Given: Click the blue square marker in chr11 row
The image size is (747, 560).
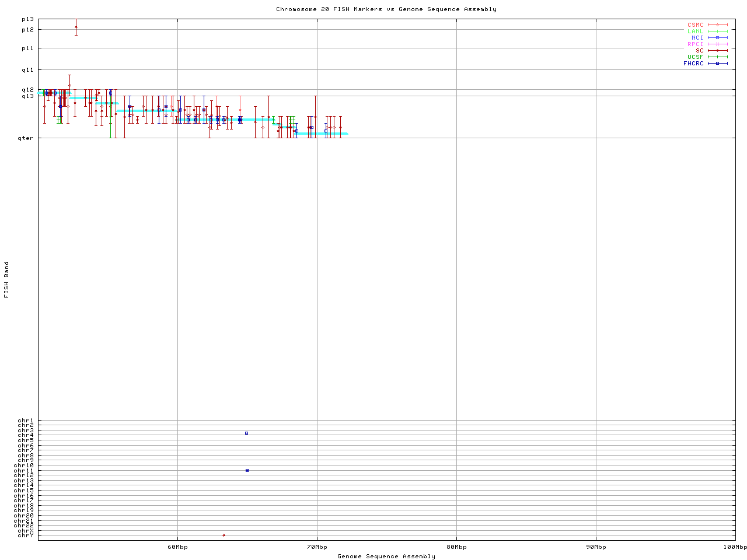Looking at the screenshot, I should pos(247,470).
